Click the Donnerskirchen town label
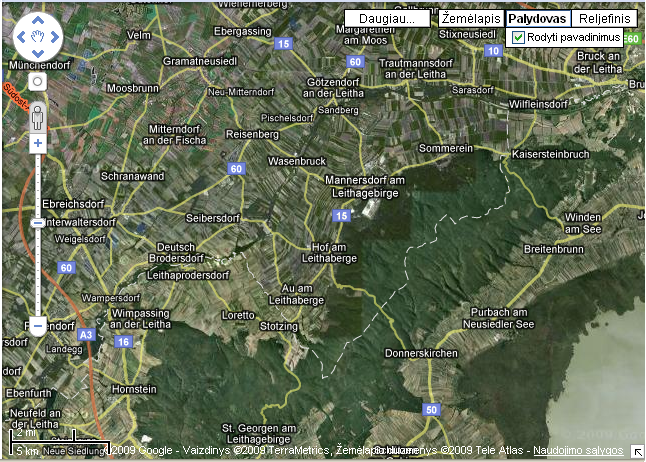 (x=421, y=353)
